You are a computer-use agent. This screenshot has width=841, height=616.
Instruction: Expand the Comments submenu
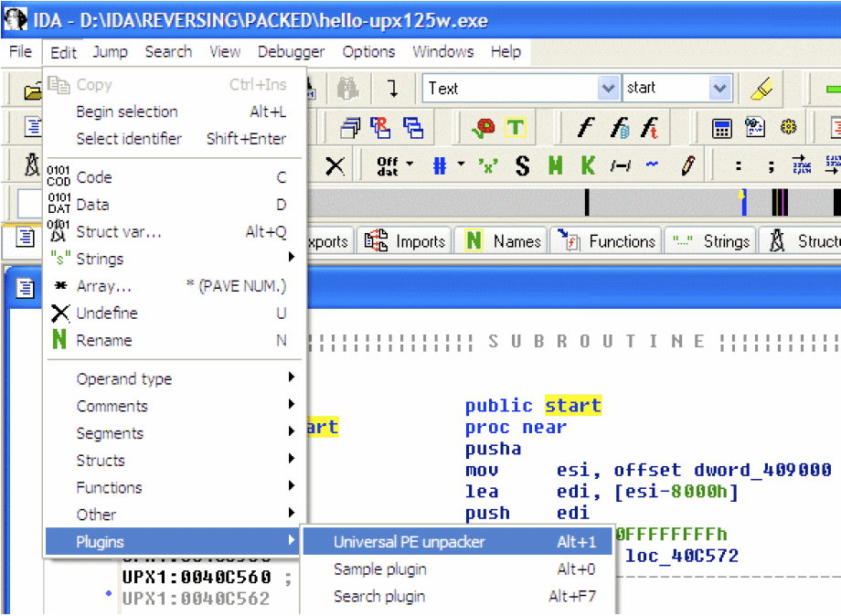pyautogui.click(x=175, y=407)
